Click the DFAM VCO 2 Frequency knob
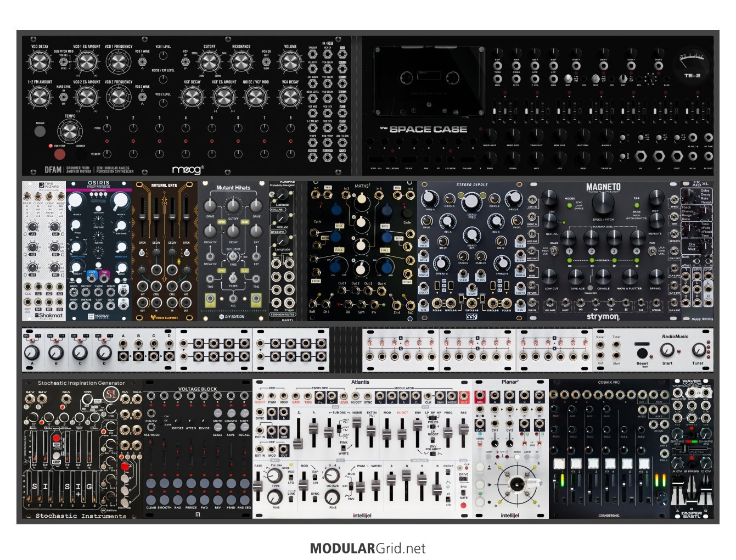 [119, 98]
